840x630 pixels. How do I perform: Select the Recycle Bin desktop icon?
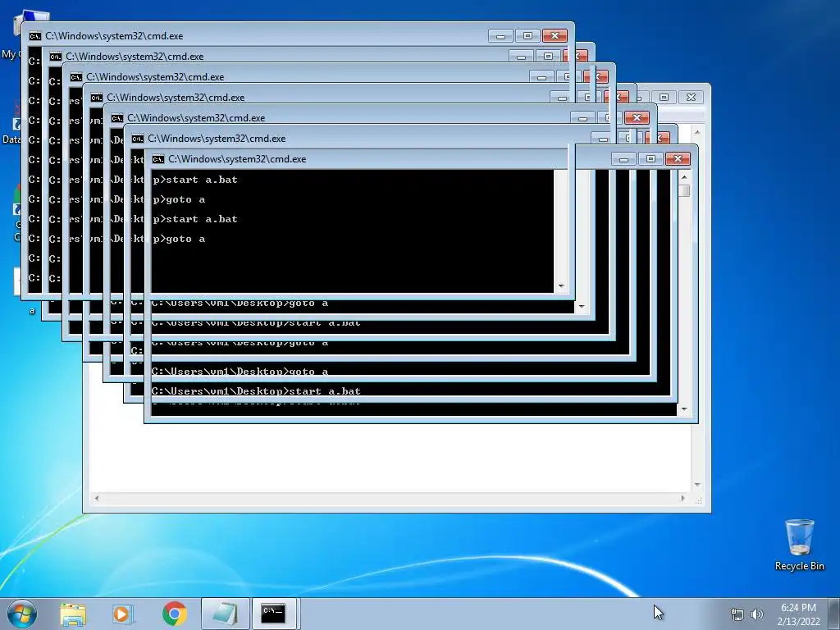[x=799, y=545]
